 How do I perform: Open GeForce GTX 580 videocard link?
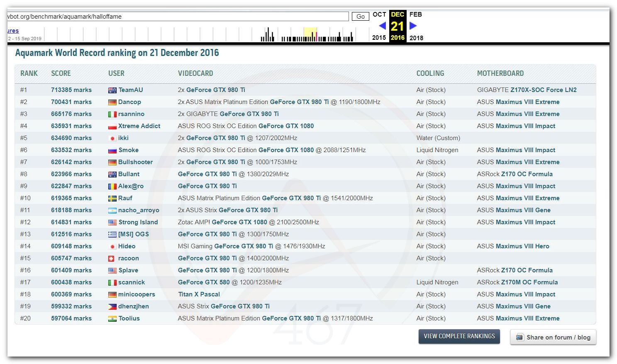(x=203, y=282)
